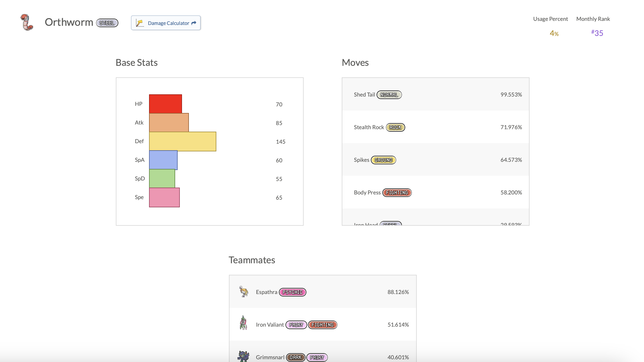The image size is (644, 362).
Task: Click the Espathra sprite icon
Action: (x=243, y=292)
